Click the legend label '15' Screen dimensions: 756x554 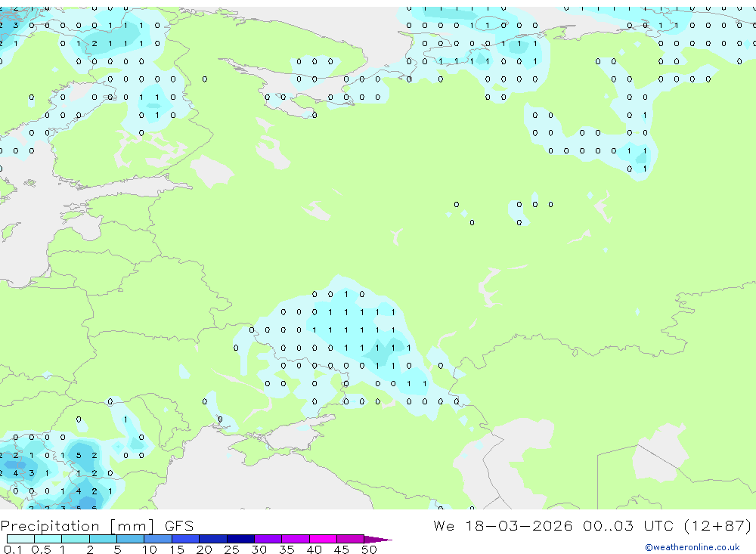[x=177, y=549]
